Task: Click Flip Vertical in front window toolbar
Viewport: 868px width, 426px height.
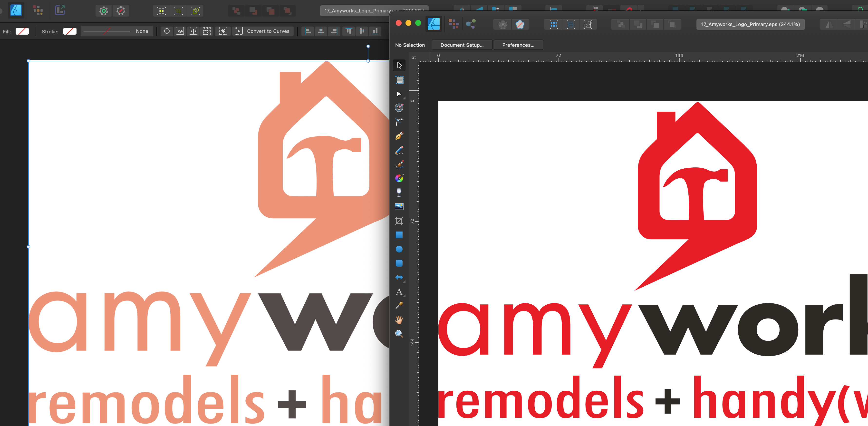Action: (x=847, y=24)
